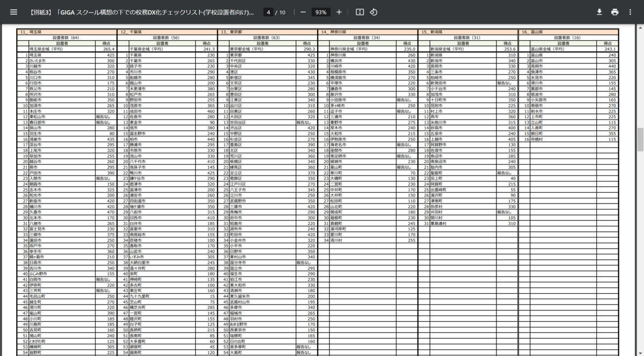Select "大網白里市" row name
The image size is (644, 356).
click(x=139, y=262)
